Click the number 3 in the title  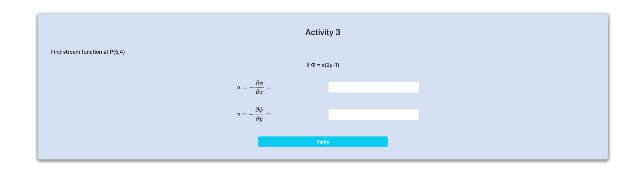(338, 32)
